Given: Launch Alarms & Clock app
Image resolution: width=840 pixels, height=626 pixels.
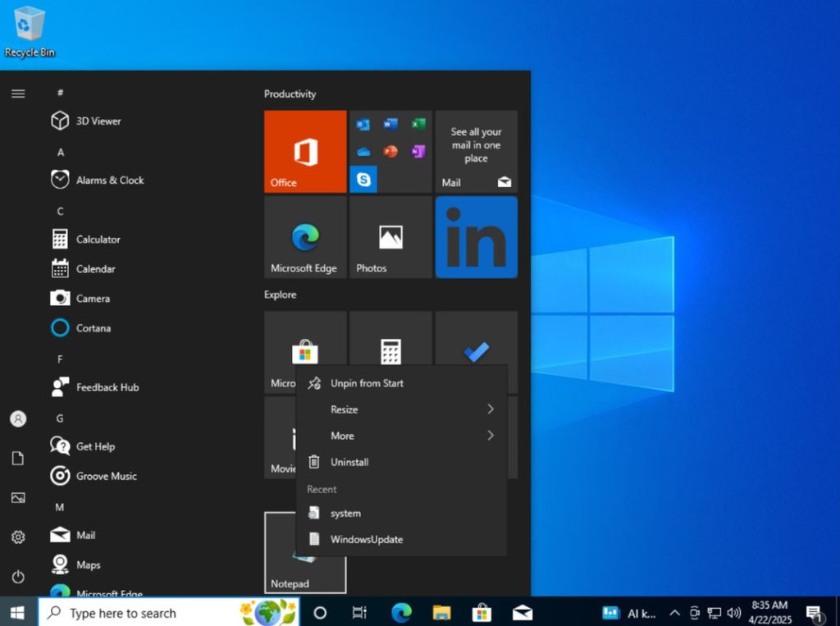Looking at the screenshot, I should click(x=110, y=180).
